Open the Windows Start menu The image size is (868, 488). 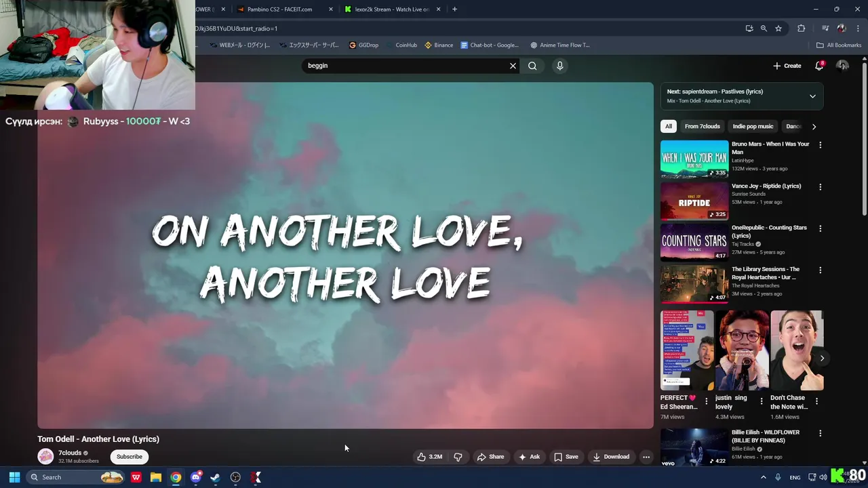[14, 477]
